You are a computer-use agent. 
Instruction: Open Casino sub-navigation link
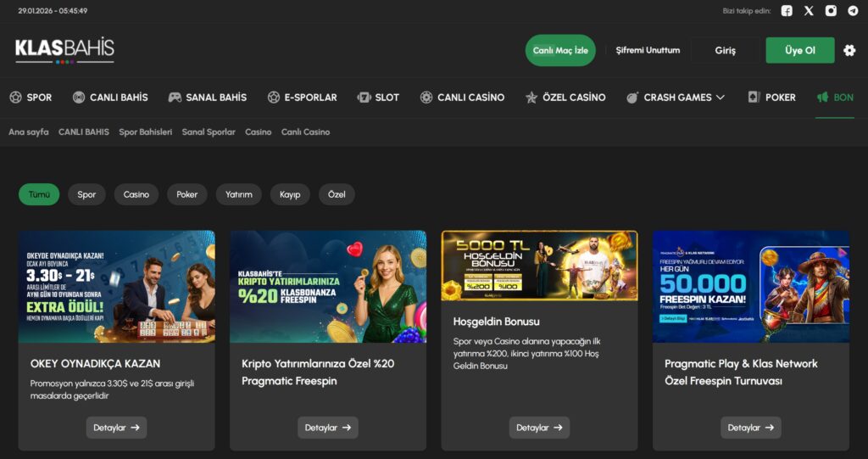tap(259, 132)
